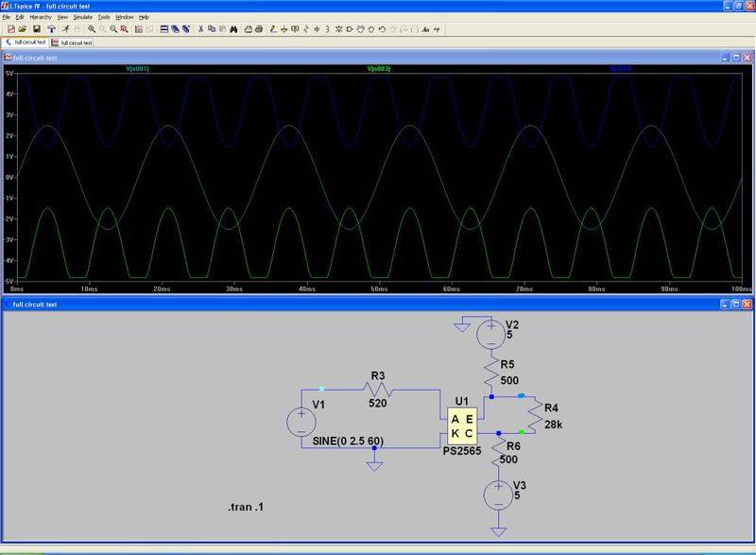The height and width of the screenshot is (555, 756).
Task: Run the simulation using the running-man icon
Action: click(65, 29)
